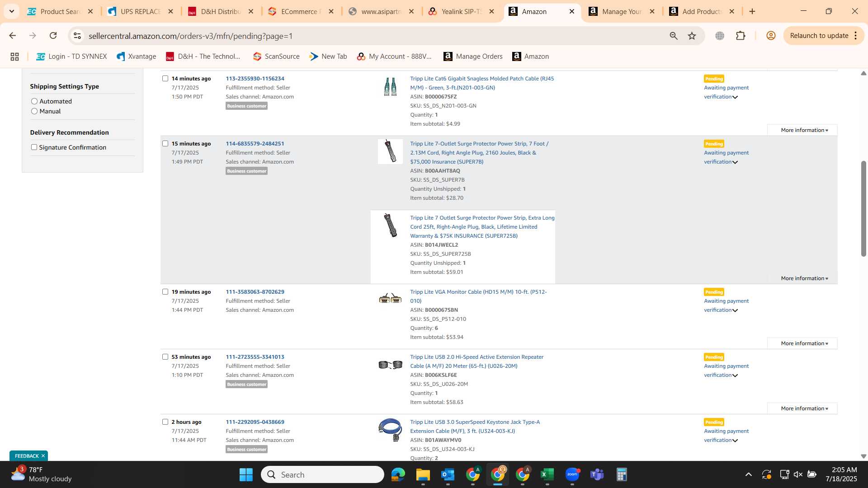Open the Extensions puzzle icon
This screenshot has height=488, width=868.
click(741, 36)
